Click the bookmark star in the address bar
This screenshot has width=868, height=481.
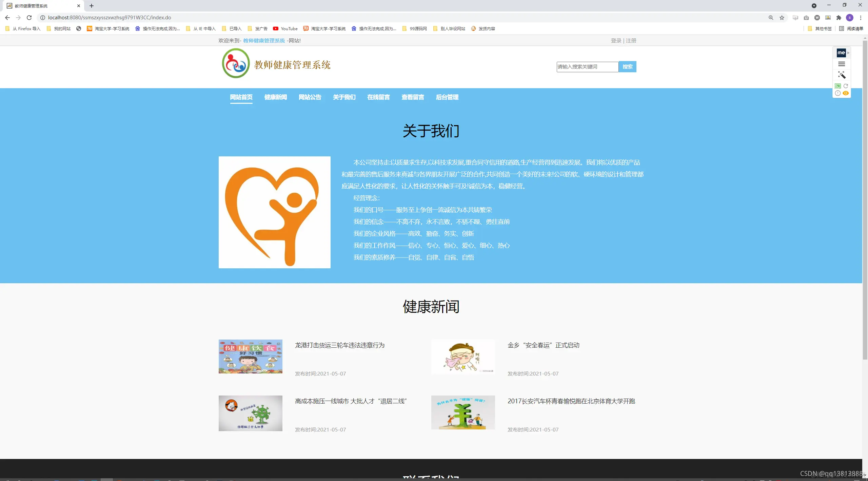click(x=782, y=18)
